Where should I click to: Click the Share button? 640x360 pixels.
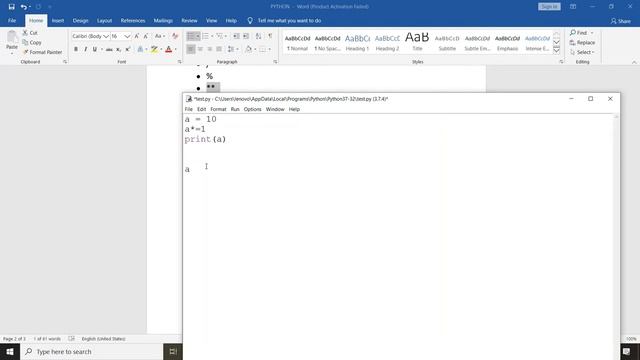(620, 21)
